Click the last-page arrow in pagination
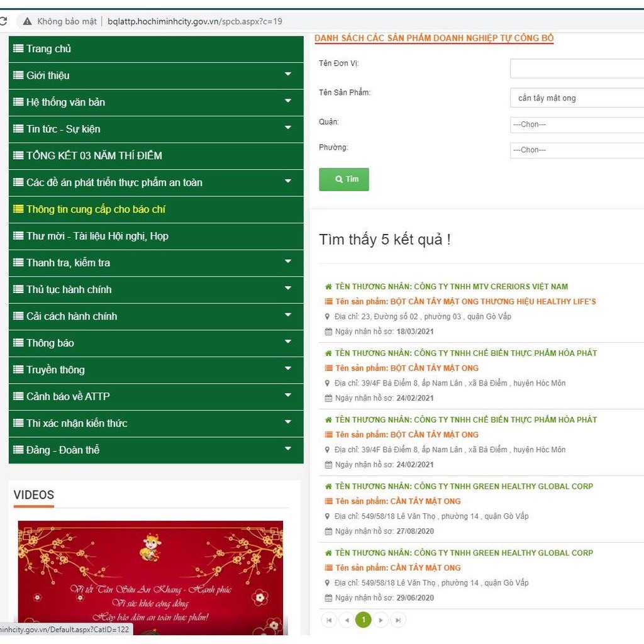This screenshot has width=644, height=644. (x=398, y=619)
